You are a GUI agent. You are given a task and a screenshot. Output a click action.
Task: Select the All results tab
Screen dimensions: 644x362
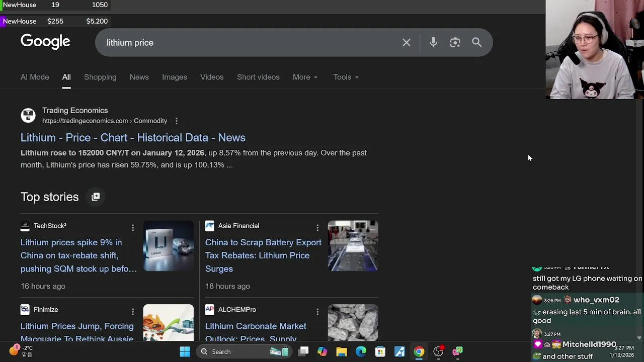tap(66, 77)
